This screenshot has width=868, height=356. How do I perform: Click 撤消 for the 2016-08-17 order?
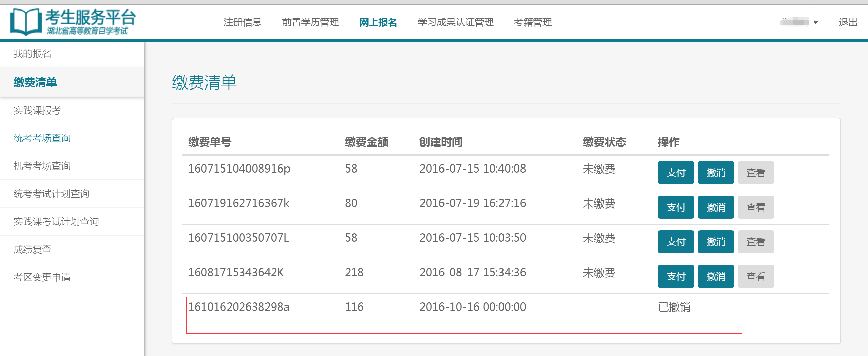[x=716, y=276]
